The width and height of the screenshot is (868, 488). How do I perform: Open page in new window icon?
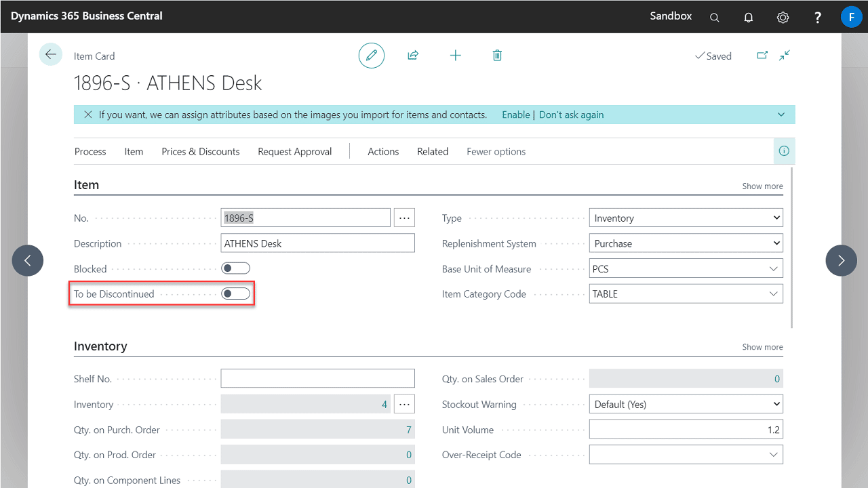pyautogui.click(x=762, y=56)
